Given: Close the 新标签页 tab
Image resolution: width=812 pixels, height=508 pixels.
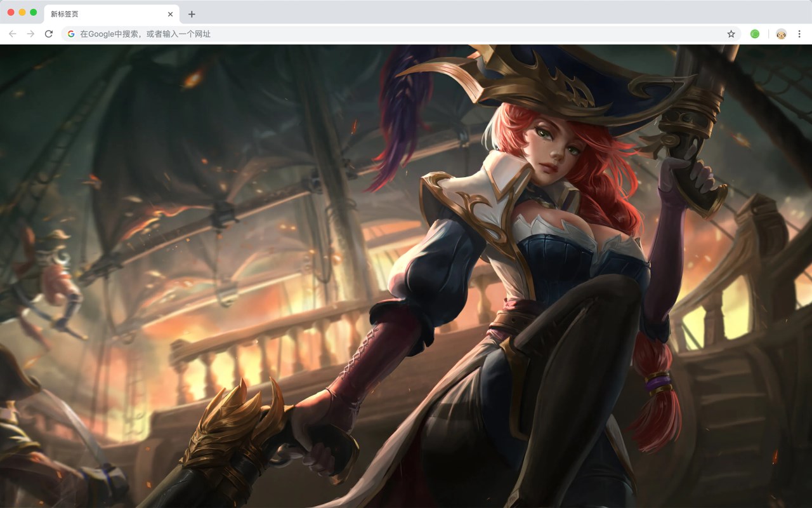Looking at the screenshot, I should point(170,14).
